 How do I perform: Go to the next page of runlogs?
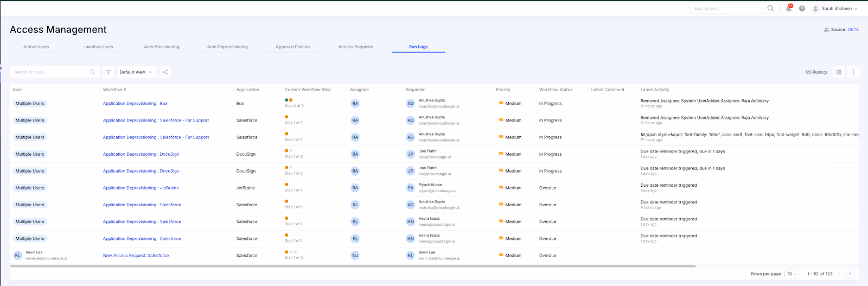(x=850, y=274)
